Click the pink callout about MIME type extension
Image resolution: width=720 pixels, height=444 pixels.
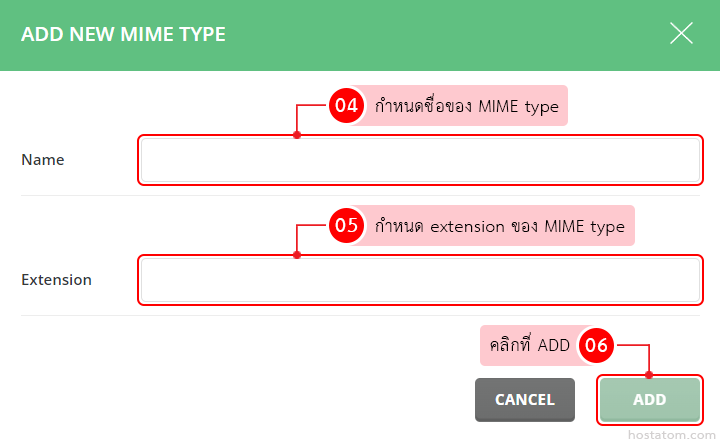tap(499, 226)
